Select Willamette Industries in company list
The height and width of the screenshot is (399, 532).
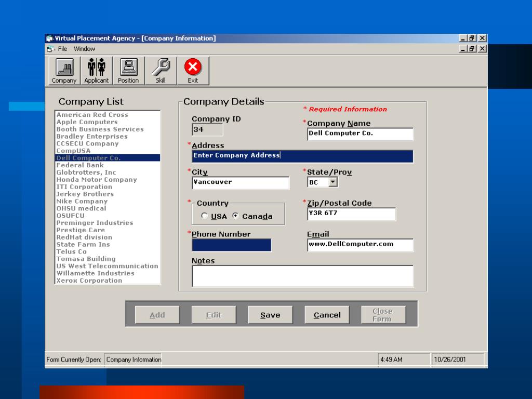(x=108, y=273)
